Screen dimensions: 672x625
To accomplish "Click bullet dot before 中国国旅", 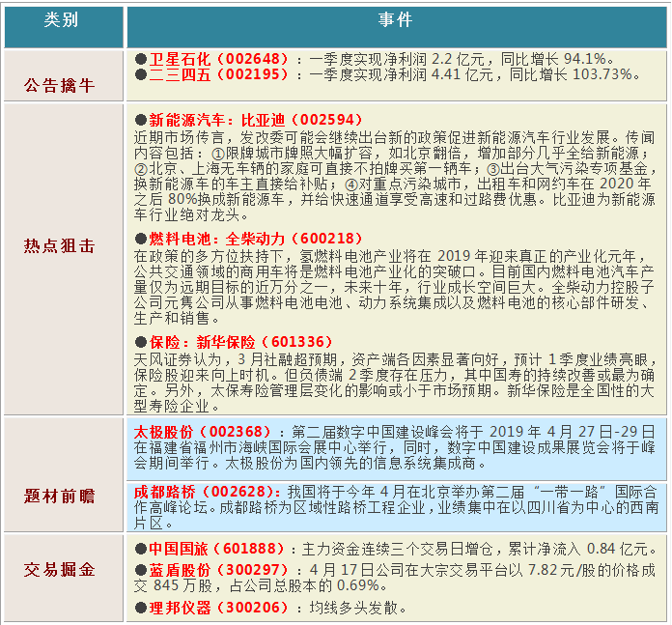I will (x=141, y=549).
